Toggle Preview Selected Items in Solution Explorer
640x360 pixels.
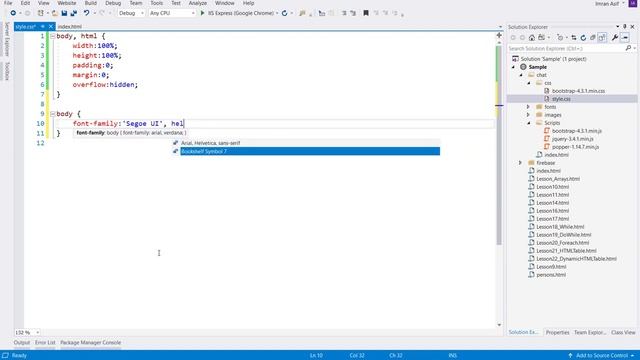point(625,38)
